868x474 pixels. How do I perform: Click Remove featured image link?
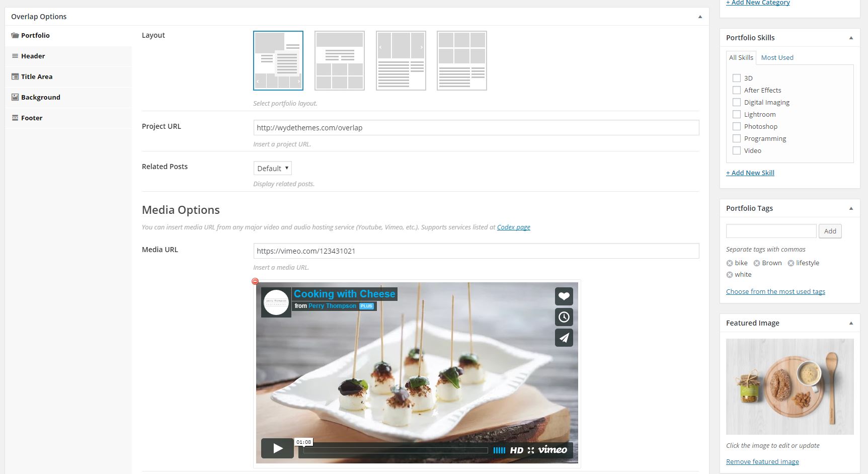762,461
